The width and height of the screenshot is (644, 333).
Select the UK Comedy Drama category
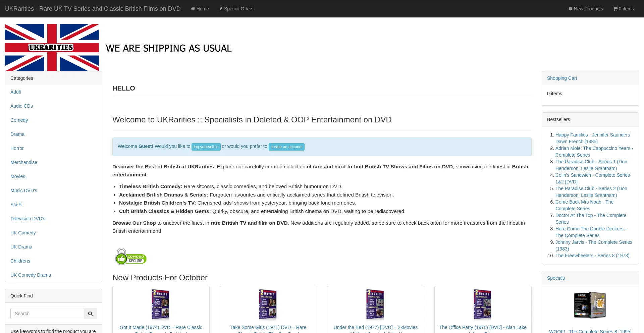point(31,275)
